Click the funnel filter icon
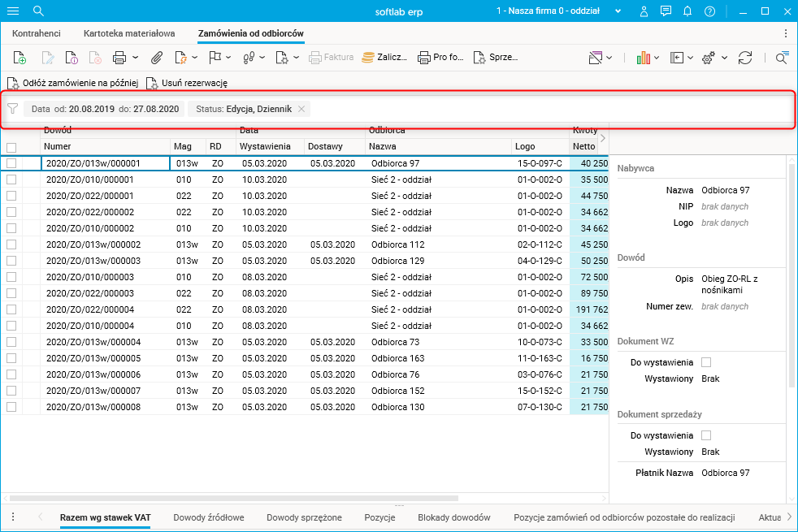 pyautogui.click(x=12, y=109)
